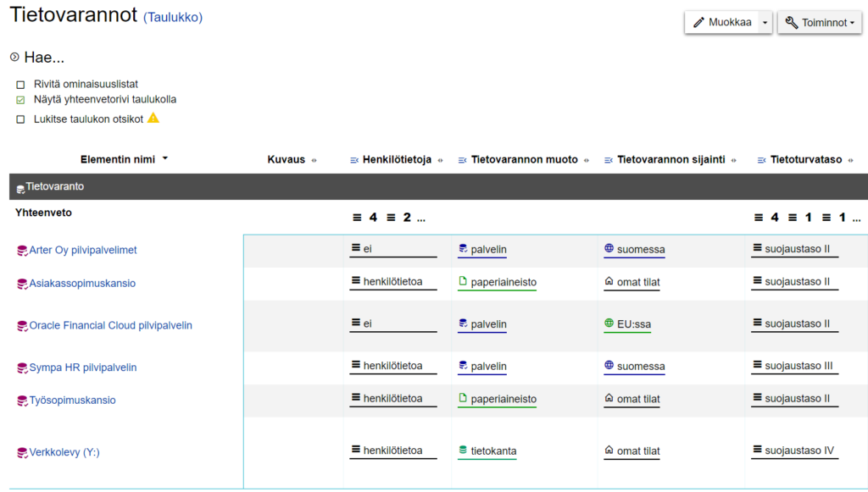
Task: Switch view via the (Taulukko) link
Action: 173,17
